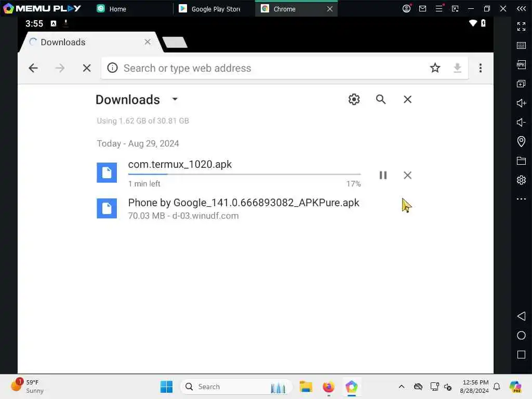Screen dimensions: 532x399
Task: Tap Android recent apps square button
Action: tap(521, 355)
